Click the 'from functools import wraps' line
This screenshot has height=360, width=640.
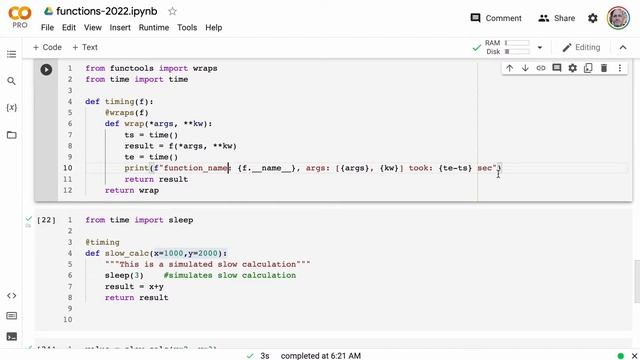pyautogui.click(x=151, y=68)
